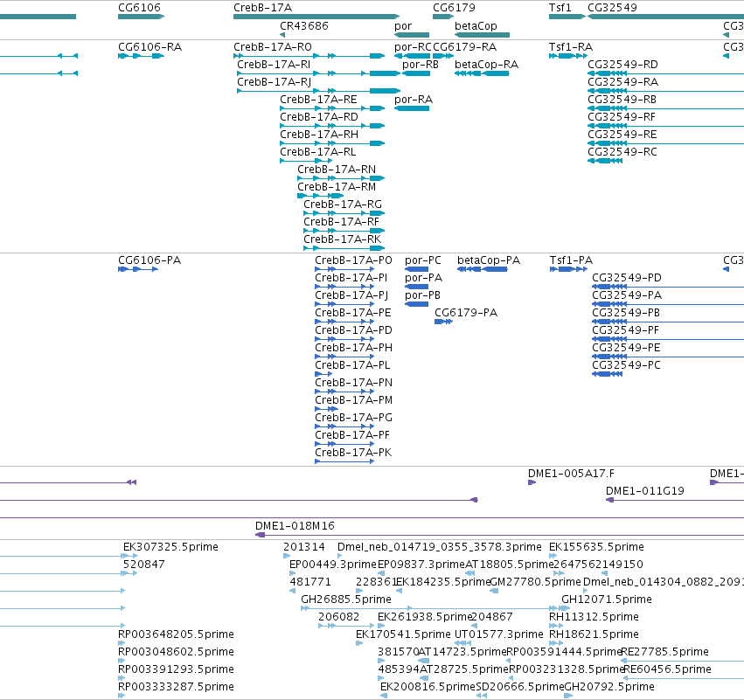Viewport: 744px width, 700px height.
Task: Select EST EK155635.5prime
Action: [x=596, y=547]
